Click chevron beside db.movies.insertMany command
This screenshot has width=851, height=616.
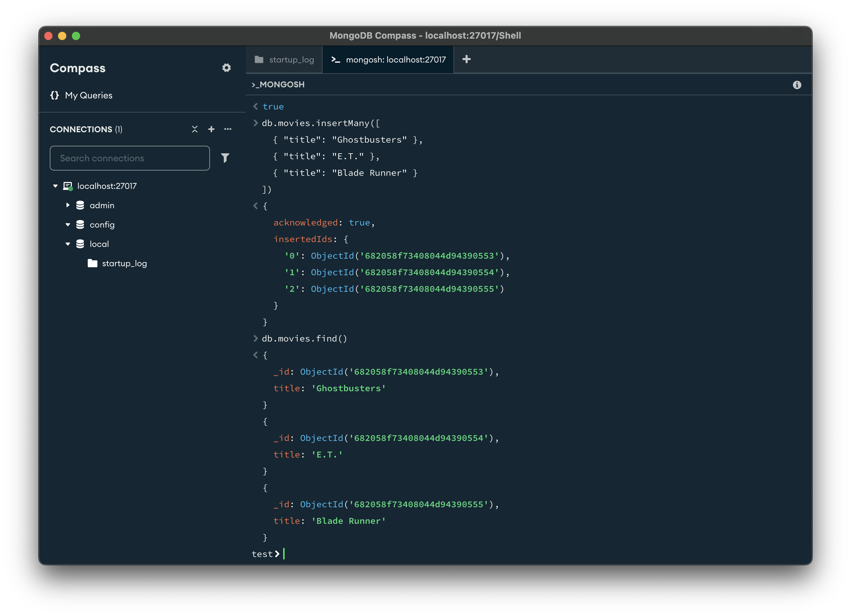pyautogui.click(x=256, y=123)
